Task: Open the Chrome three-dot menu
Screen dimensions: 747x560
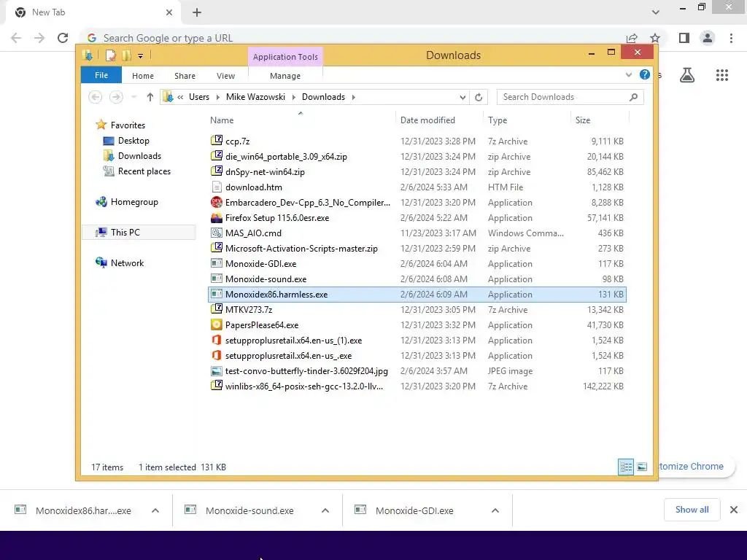Action: 731,38
